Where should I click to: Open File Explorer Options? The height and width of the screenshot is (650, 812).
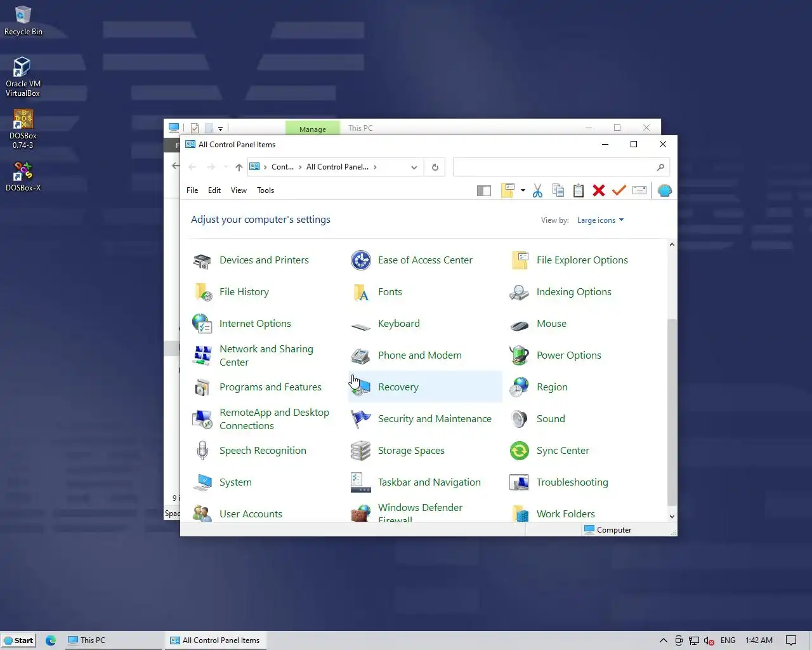click(x=569, y=260)
